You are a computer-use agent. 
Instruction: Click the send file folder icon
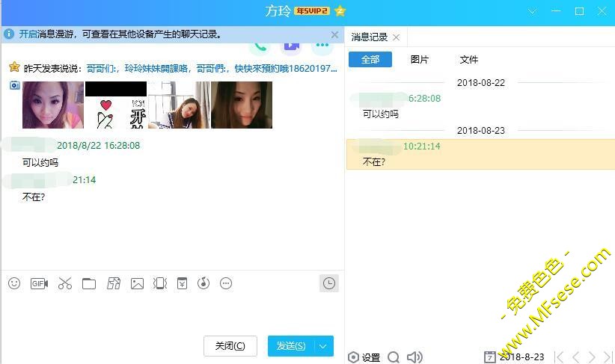[x=89, y=283]
